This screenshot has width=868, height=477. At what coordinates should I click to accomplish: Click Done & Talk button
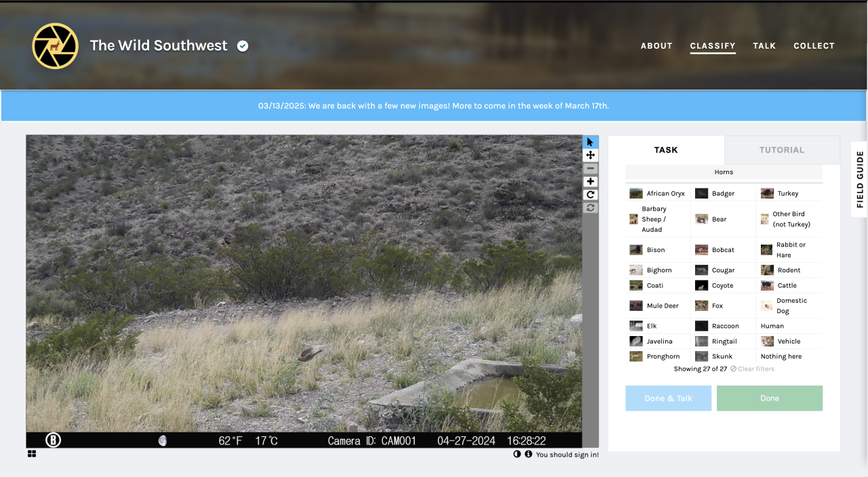(x=669, y=398)
